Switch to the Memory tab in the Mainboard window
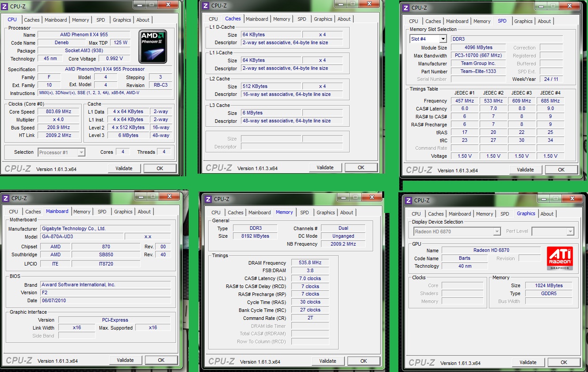Image resolution: width=588 pixels, height=372 pixels. tap(82, 212)
